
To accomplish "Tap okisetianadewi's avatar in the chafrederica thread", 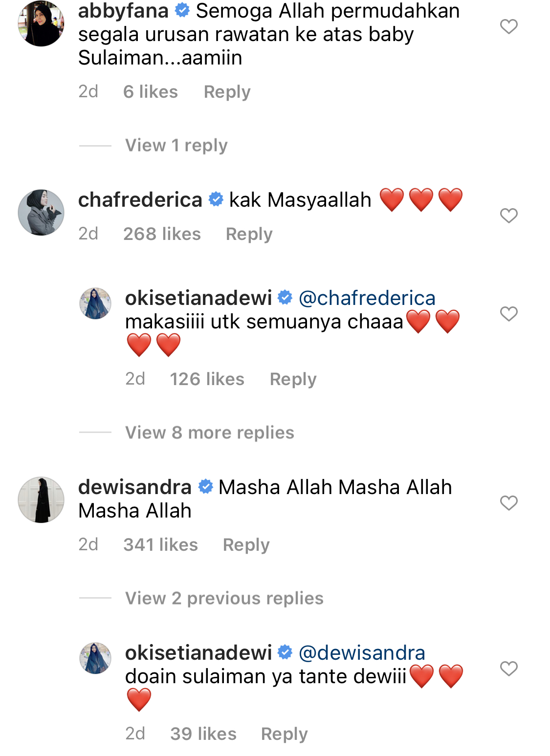I will (95, 303).
